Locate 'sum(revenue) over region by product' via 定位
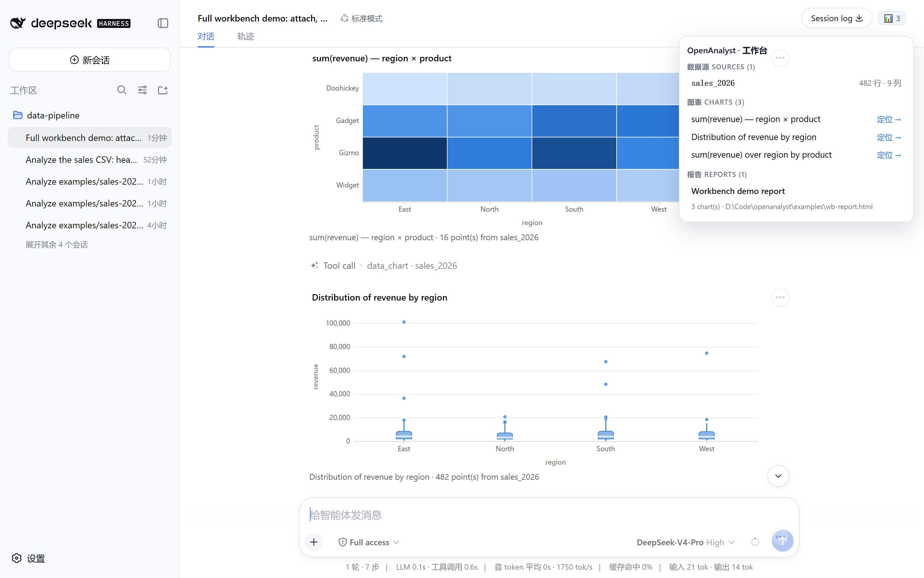The width and height of the screenshot is (924, 578). coord(889,155)
